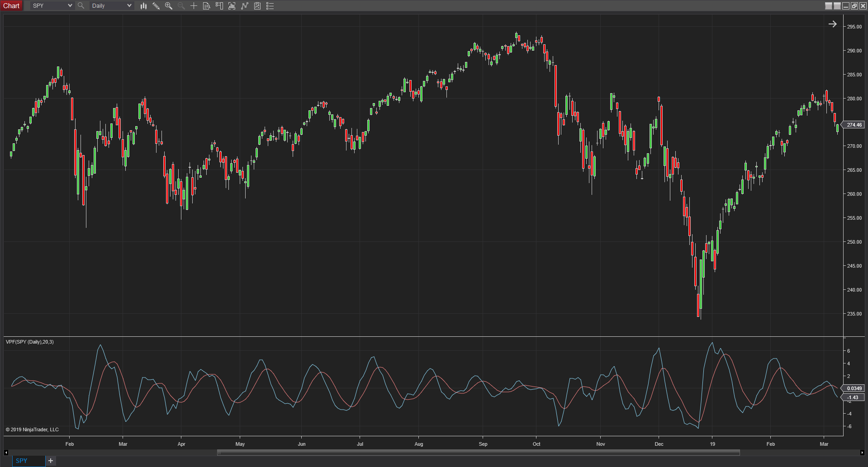Click the horizontal scrollbar thumb

(479, 453)
